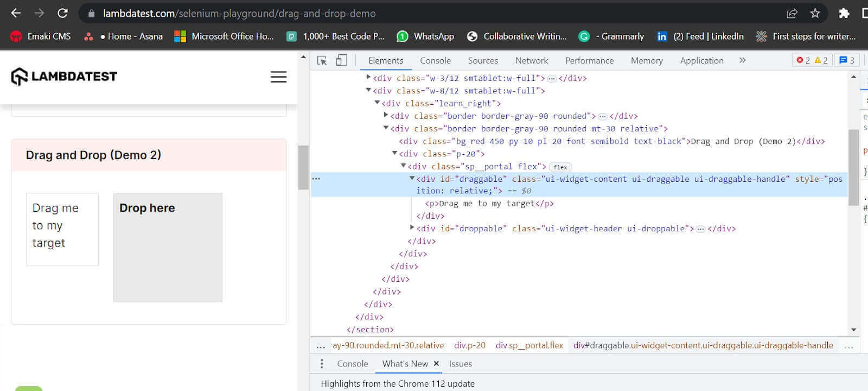Open the drawer three-dot menu

coord(322,363)
